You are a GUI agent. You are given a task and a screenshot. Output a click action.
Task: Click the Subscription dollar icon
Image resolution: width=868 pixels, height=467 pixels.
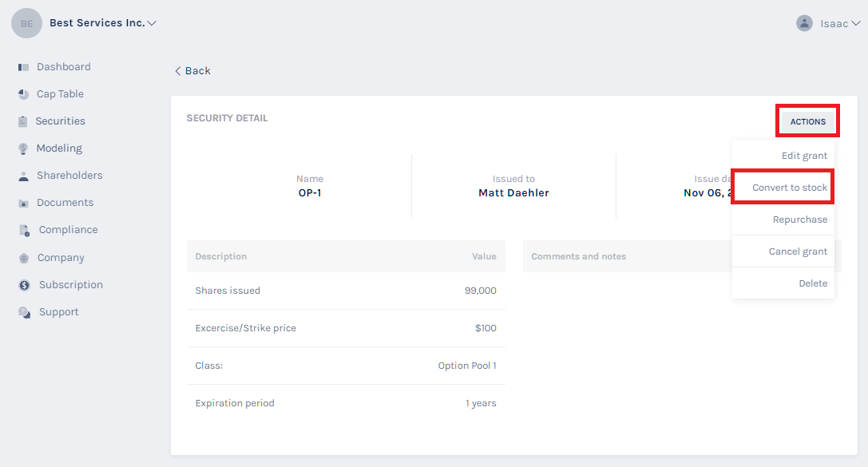point(24,285)
